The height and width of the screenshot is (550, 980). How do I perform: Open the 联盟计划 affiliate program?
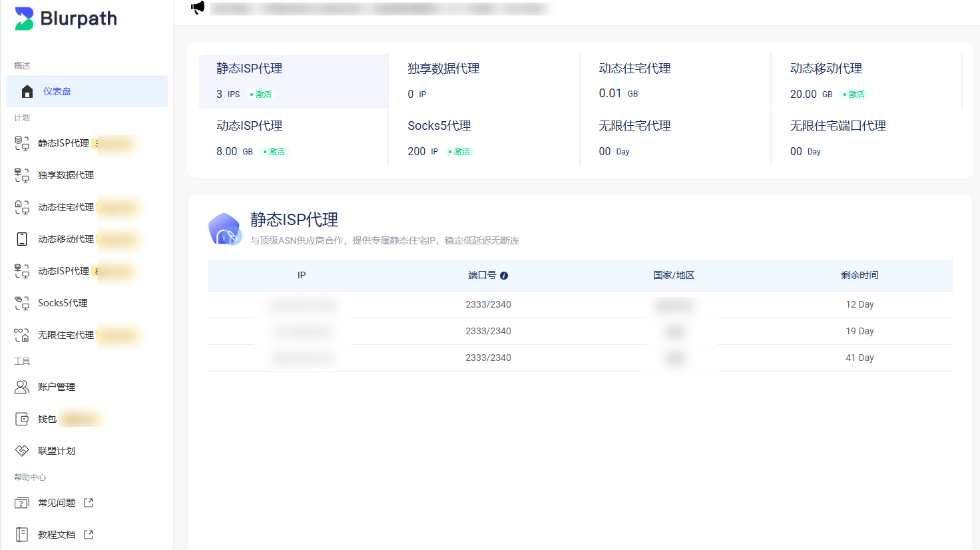(57, 450)
